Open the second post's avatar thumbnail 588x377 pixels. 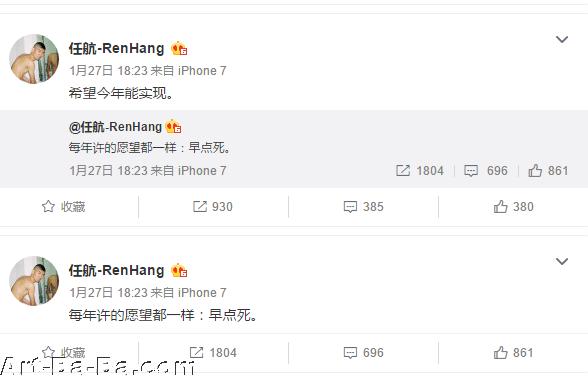[x=34, y=281]
